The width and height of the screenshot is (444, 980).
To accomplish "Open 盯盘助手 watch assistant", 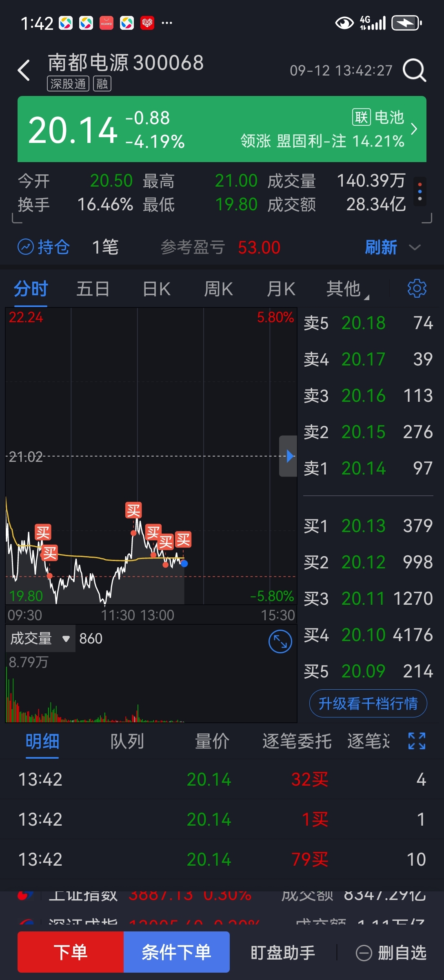I will [x=283, y=953].
